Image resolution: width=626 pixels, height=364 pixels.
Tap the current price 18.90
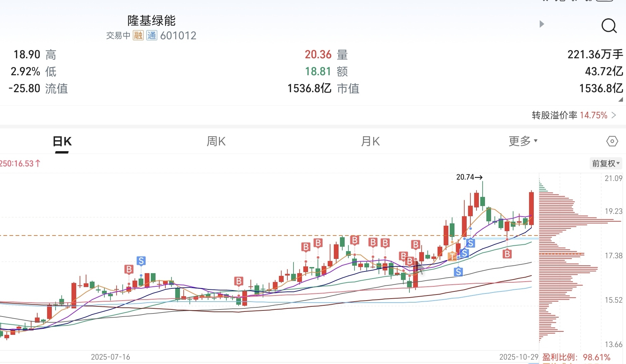coord(27,55)
